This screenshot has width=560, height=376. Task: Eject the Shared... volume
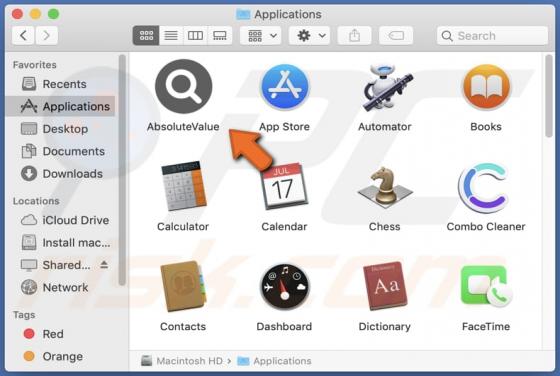(104, 265)
